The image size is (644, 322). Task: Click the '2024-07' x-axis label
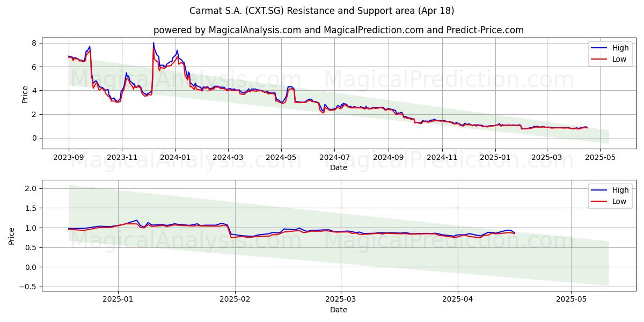pos(334,157)
